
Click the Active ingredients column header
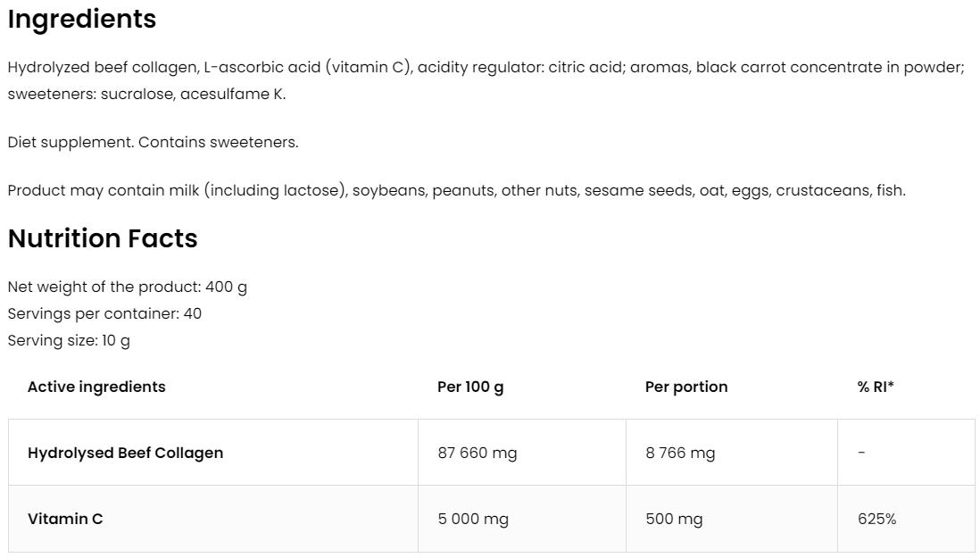tap(96, 387)
